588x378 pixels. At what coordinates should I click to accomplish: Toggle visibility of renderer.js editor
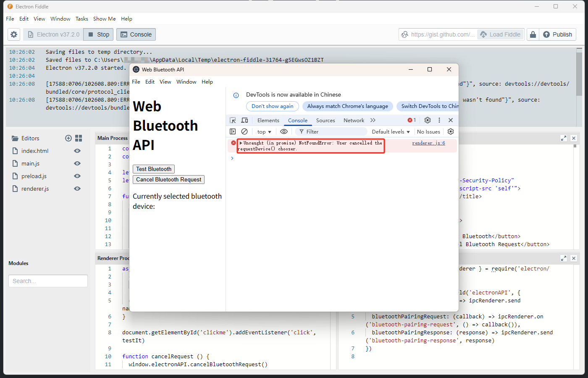pyautogui.click(x=77, y=189)
